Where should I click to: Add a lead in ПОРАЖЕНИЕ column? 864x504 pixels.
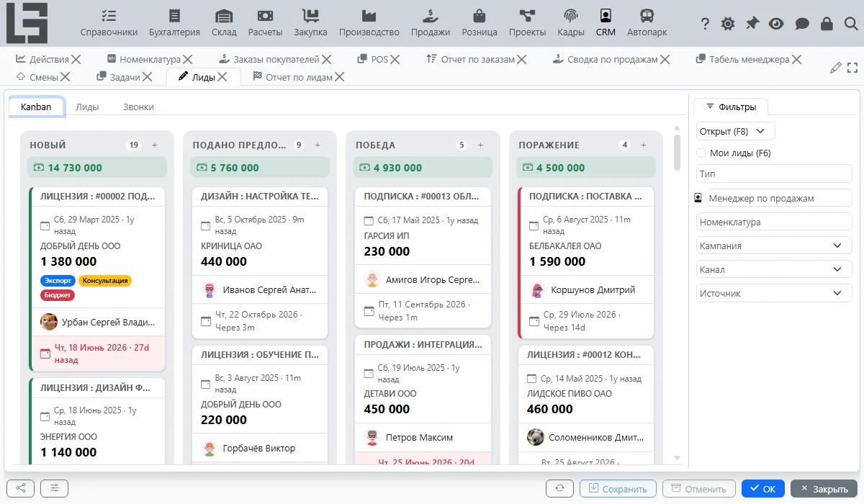tap(644, 145)
